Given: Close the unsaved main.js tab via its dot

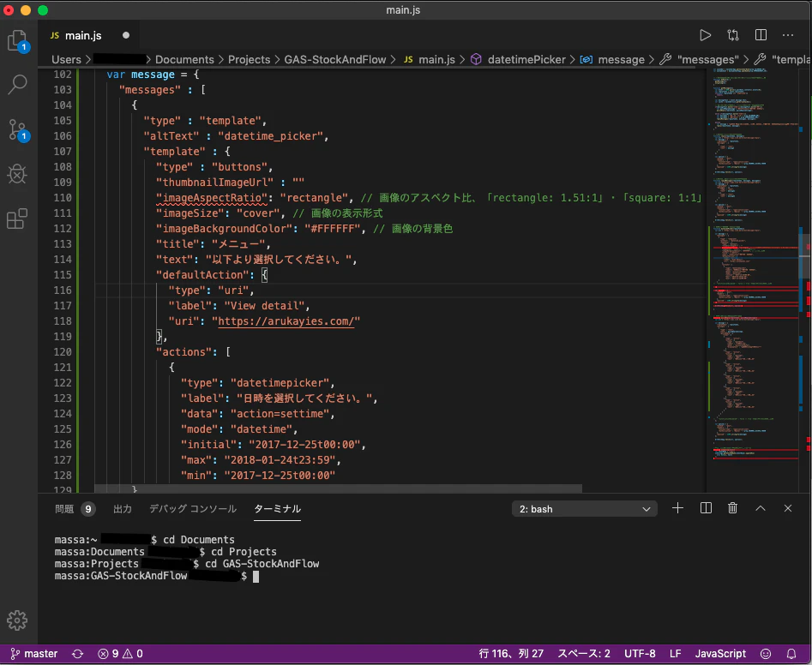Looking at the screenshot, I should click(x=126, y=35).
